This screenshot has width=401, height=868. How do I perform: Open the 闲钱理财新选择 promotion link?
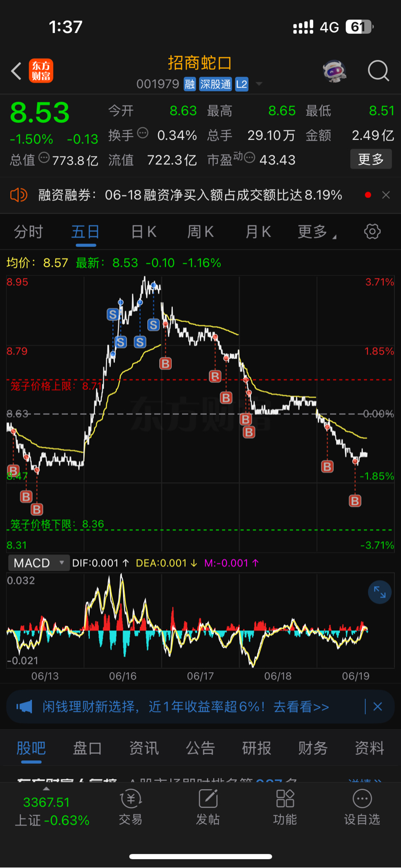coord(186,707)
